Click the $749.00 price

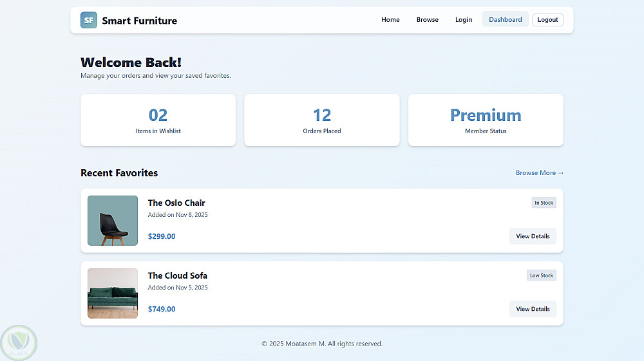click(x=162, y=309)
